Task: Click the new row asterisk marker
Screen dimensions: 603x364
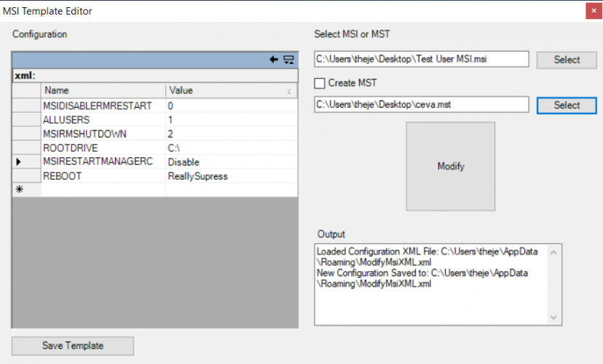Action: click(18, 189)
